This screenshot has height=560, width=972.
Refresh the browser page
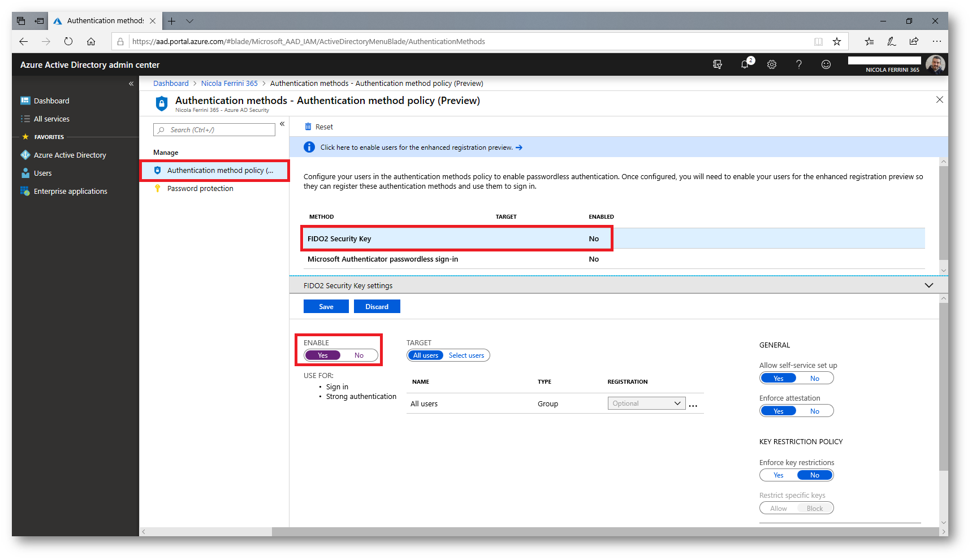point(68,41)
